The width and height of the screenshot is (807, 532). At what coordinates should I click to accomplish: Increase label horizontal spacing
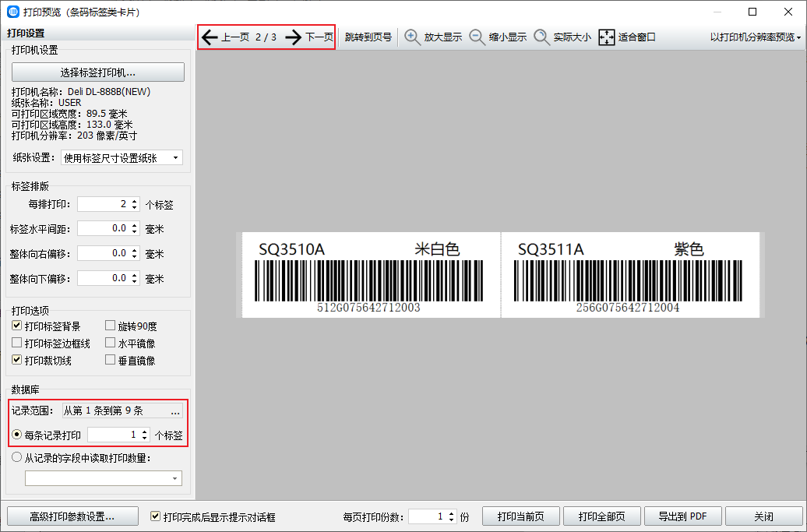(x=134, y=225)
